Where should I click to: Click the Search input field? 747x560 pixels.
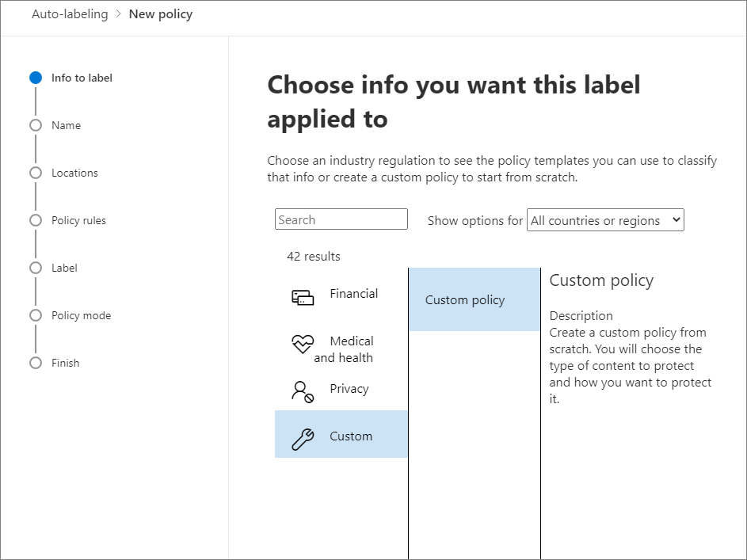341,219
